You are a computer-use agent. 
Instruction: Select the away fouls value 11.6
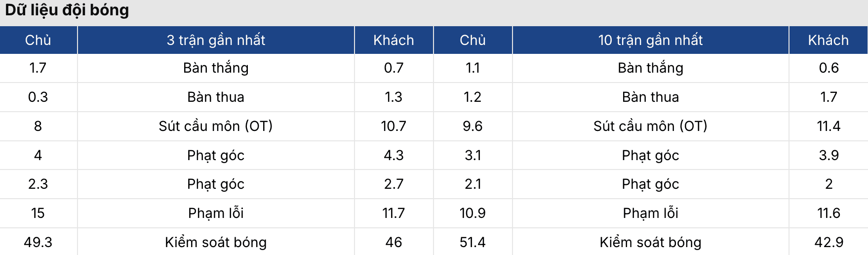pos(829,213)
